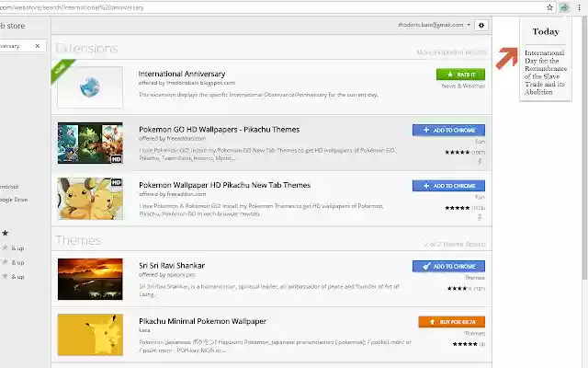588x368 pixels.
Task: Click the Today heading in extension popup
Action: coord(546,31)
